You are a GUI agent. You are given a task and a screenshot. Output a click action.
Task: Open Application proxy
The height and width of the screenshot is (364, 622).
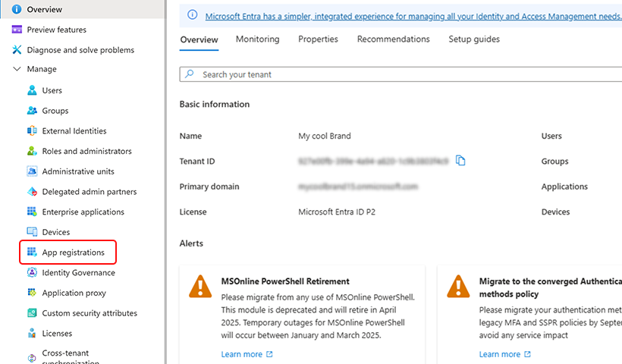[x=74, y=293]
